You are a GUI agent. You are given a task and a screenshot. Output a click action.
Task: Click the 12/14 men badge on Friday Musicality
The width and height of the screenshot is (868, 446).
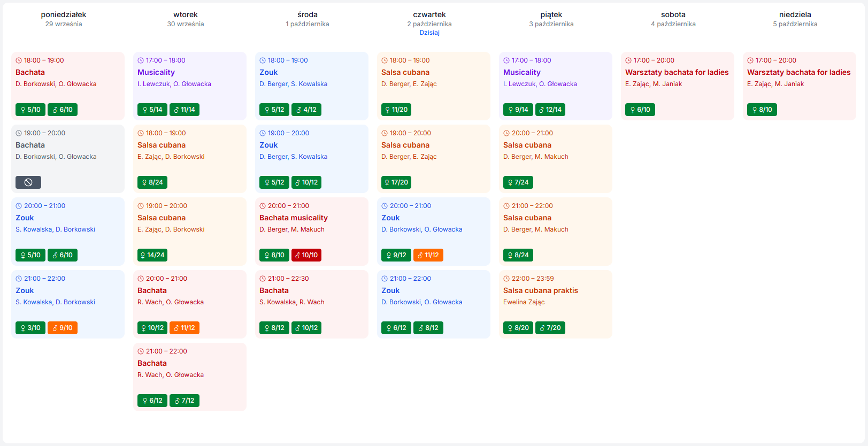[550, 110]
